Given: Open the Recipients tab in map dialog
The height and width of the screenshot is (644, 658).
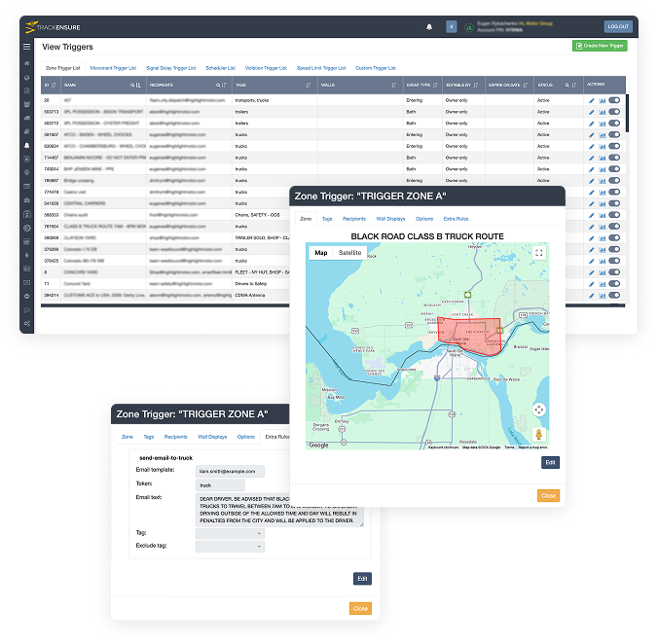Looking at the screenshot, I should coord(353,219).
